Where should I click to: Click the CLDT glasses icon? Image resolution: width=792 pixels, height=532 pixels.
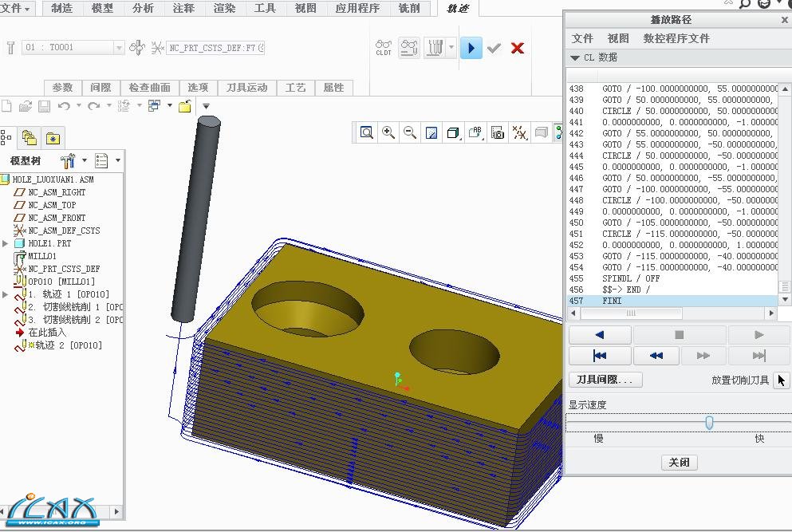(x=384, y=48)
